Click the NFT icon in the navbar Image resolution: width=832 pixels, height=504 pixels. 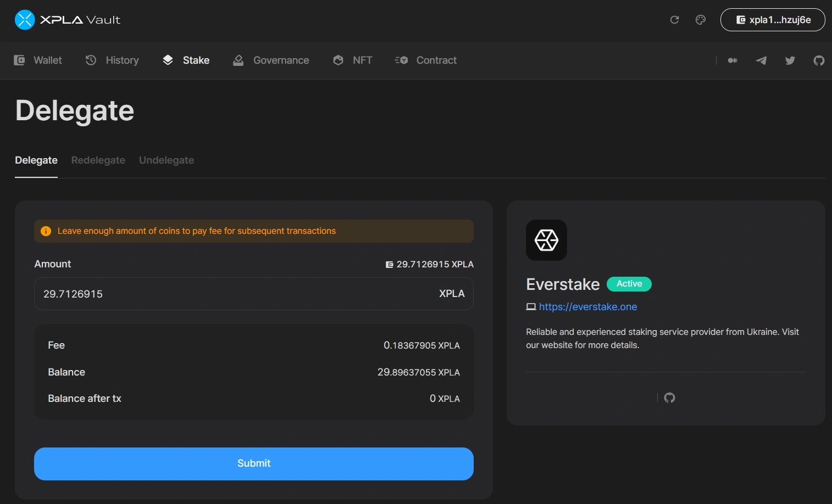[339, 60]
